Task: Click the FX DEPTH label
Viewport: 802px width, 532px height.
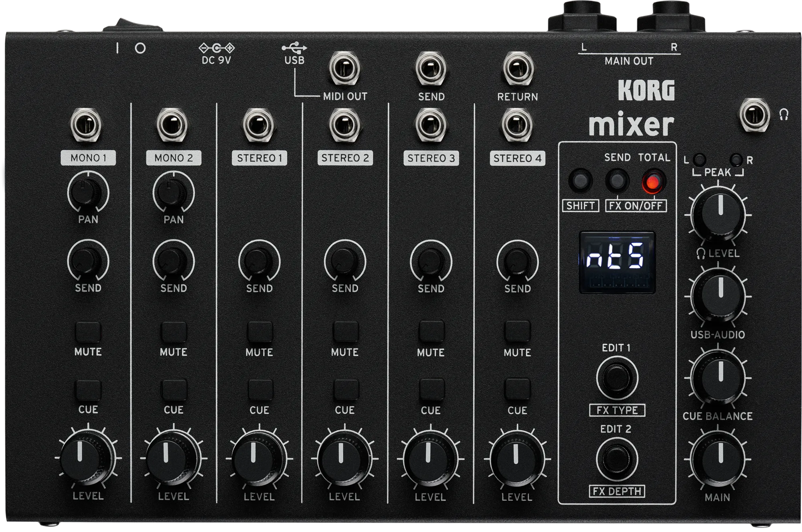Action: tap(617, 491)
